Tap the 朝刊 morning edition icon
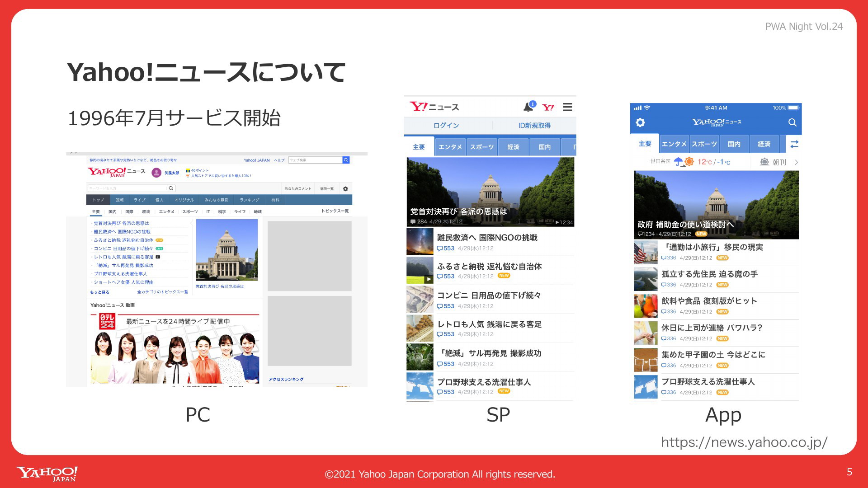 pos(764,162)
